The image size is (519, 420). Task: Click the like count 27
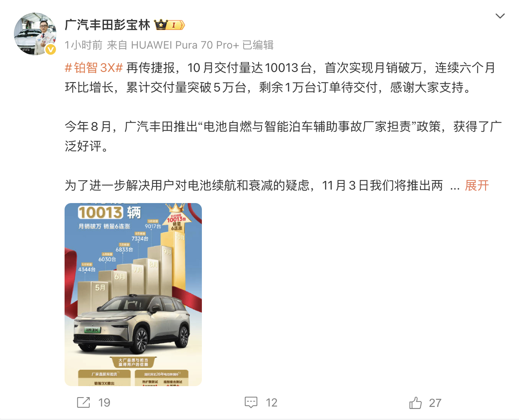click(435, 403)
